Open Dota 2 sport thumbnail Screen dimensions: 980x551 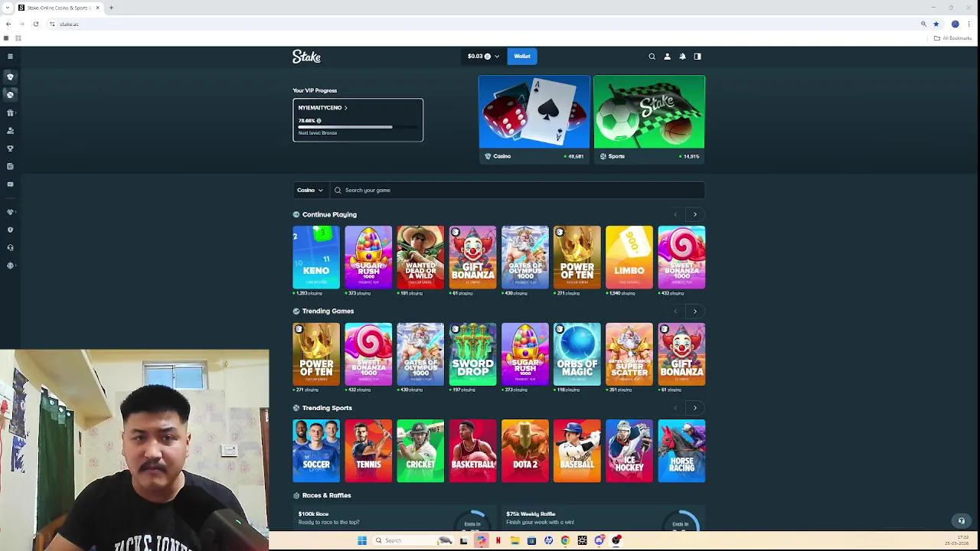pyautogui.click(x=524, y=451)
